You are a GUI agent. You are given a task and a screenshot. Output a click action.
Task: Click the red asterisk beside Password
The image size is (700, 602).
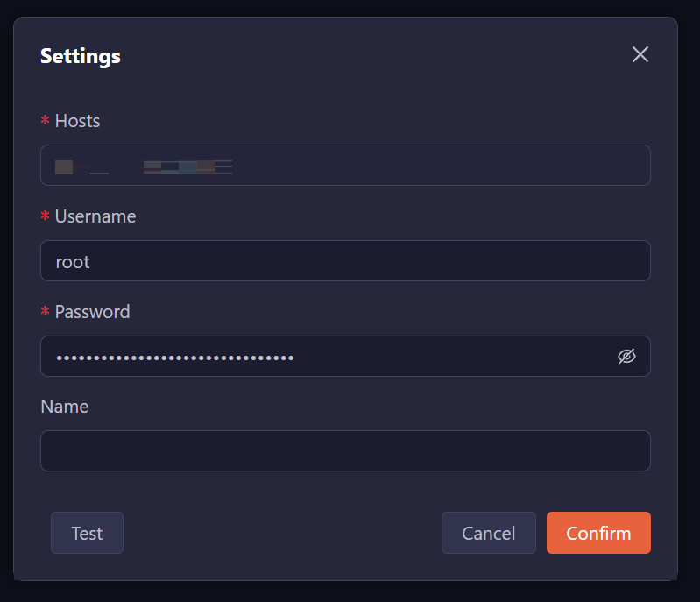(x=46, y=312)
